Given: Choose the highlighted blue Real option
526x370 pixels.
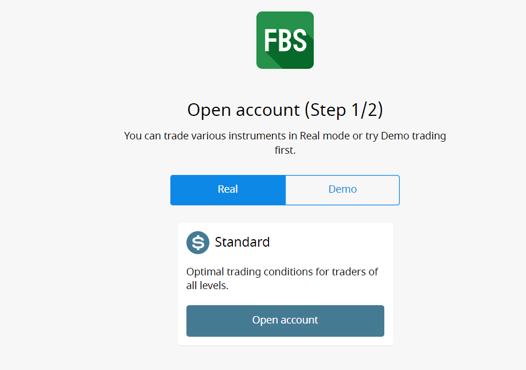Looking at the screenshot, I should (x=228, y=190).
